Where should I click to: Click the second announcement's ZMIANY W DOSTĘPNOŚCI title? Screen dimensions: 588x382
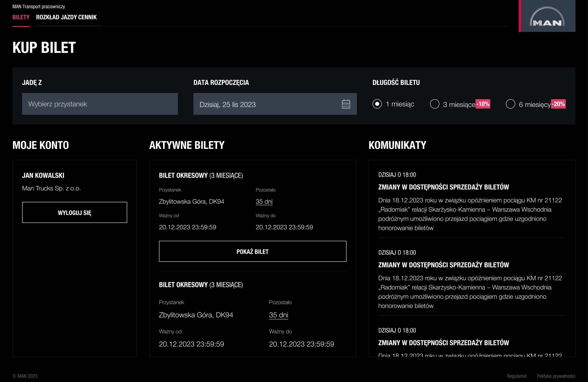[444, 265]
